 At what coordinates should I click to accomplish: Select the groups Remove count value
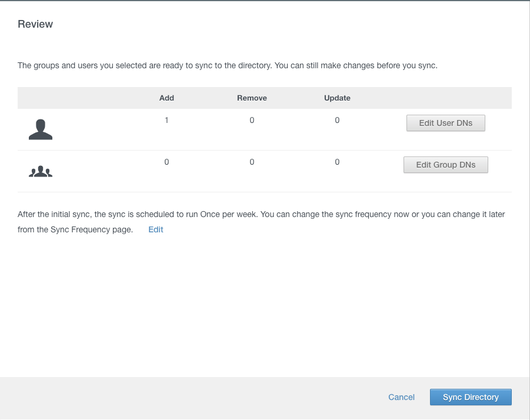pyautogui.click(x=252, y=162)
